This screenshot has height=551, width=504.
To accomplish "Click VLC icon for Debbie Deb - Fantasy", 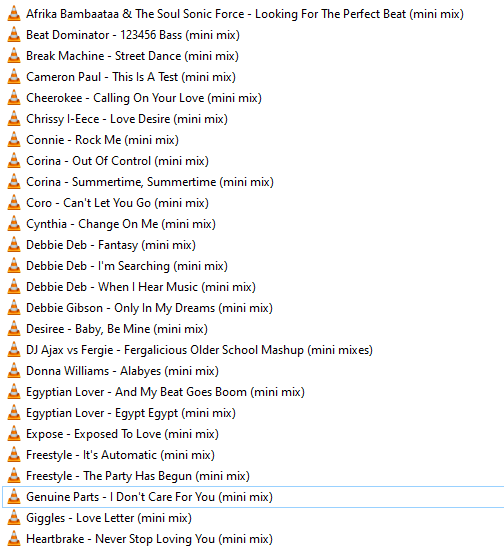I will tap(14, 245).
